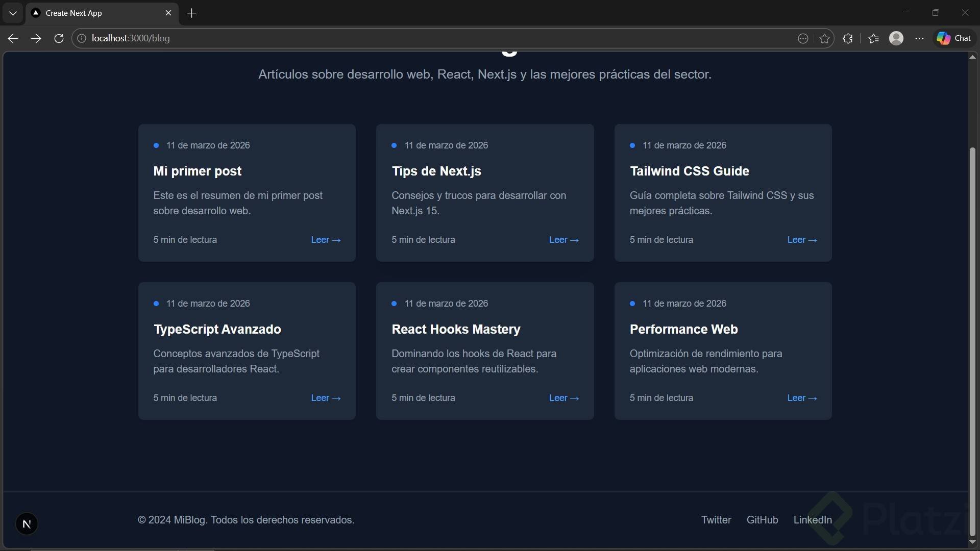Close the Create Next App tab
The width and height of the screenshot is (980, 551).
pyautogui.click(x=168, y=13)
